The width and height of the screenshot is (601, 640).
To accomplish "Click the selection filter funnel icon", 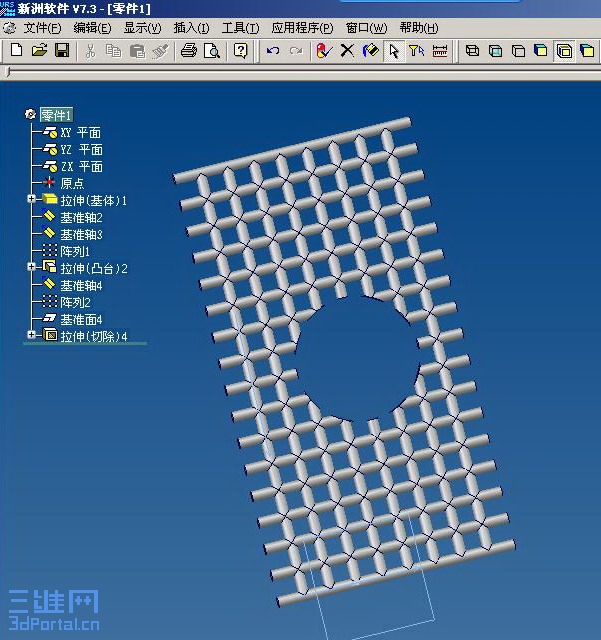I will pos(416,51).
